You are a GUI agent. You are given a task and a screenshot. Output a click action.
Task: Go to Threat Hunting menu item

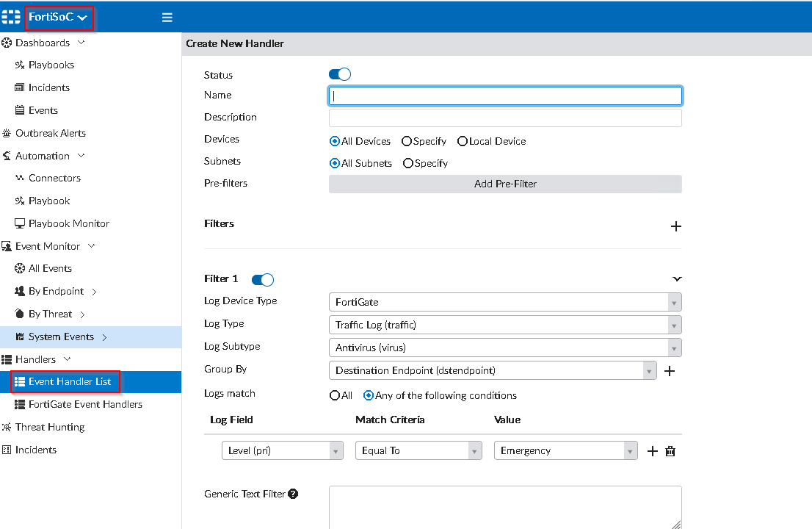pos(50,427)
